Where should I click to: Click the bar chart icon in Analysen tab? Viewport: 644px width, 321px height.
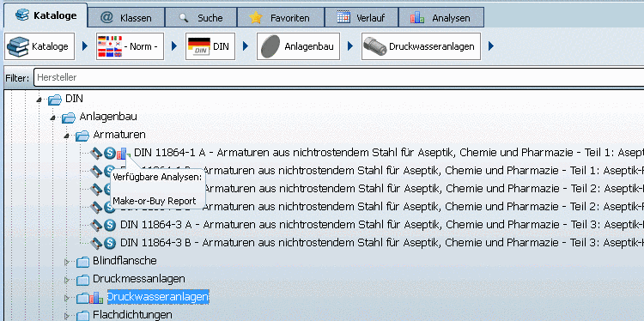[416, 18]
